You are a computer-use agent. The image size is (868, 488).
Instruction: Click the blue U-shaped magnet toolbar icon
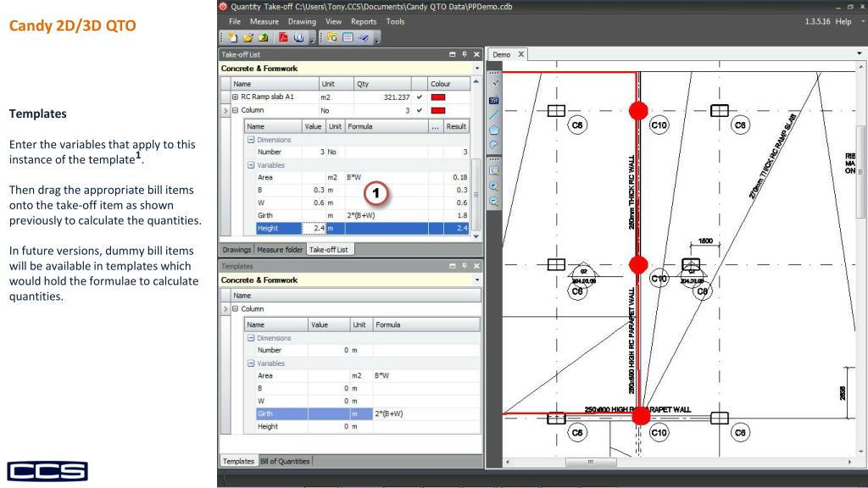(x=299, y=37)
